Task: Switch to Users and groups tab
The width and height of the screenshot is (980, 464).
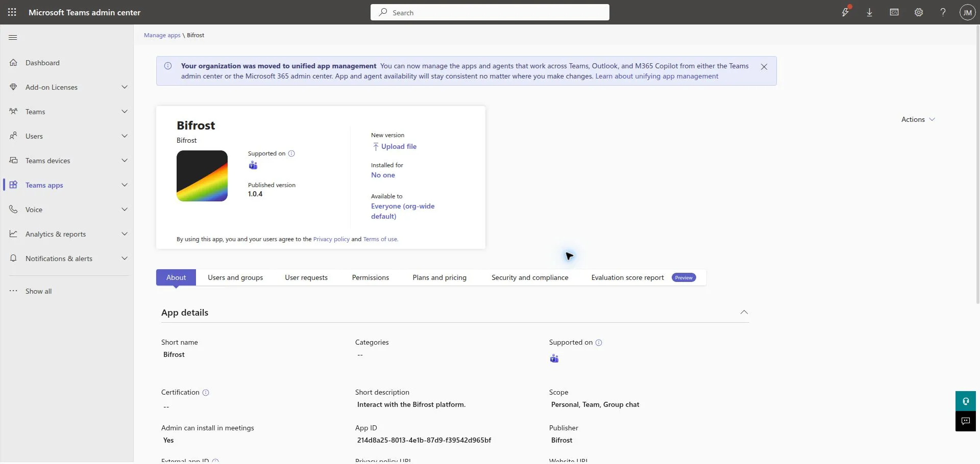Action: (235, 277)
